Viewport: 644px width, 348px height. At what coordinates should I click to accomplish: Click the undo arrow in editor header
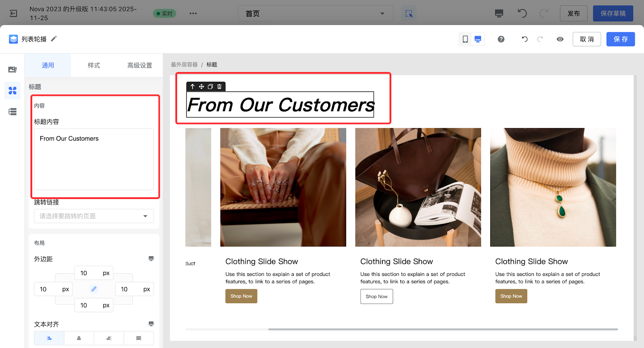click(x=524, y=39)
